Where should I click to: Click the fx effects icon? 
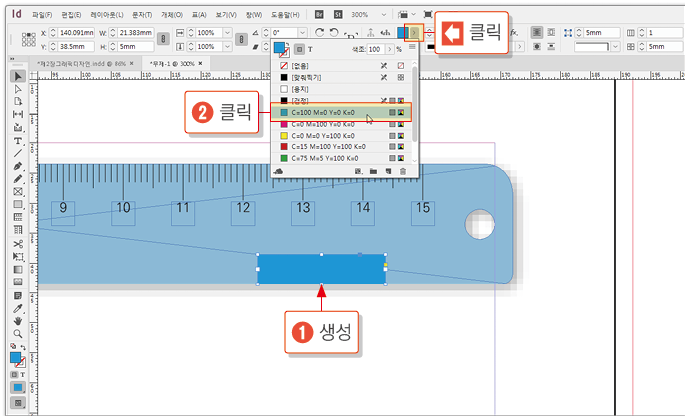pos(514,33)
